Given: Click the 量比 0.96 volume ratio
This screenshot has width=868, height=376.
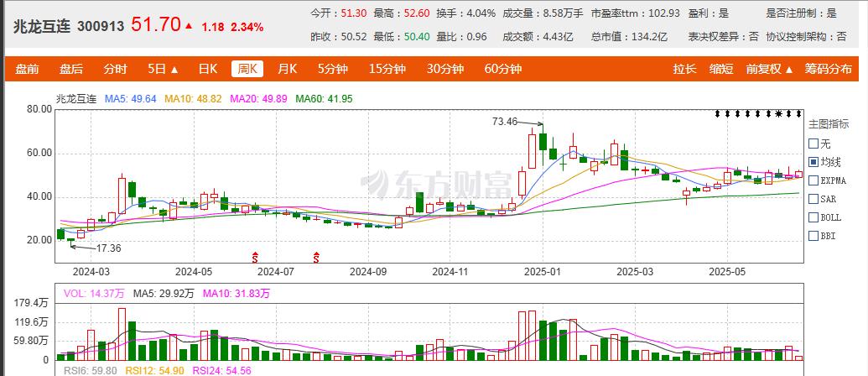Looking at the screenshot, I should (x=462, y=37).
